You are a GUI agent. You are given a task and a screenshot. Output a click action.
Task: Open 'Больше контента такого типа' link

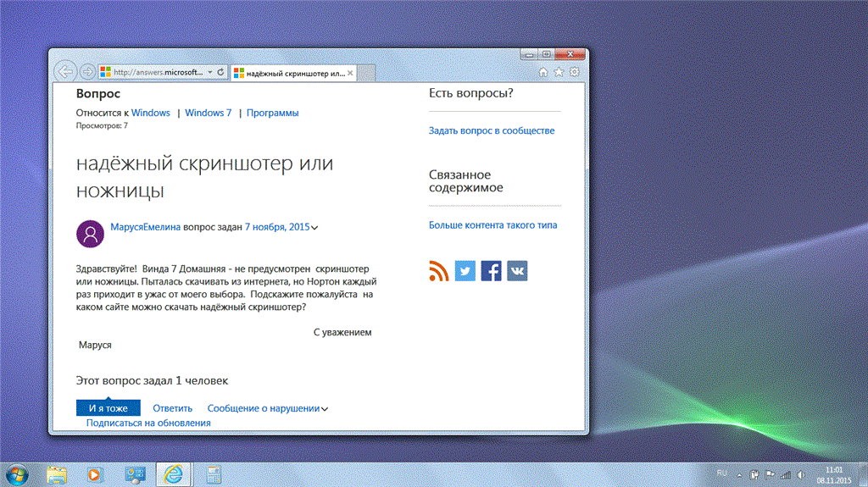pos(492,225)
